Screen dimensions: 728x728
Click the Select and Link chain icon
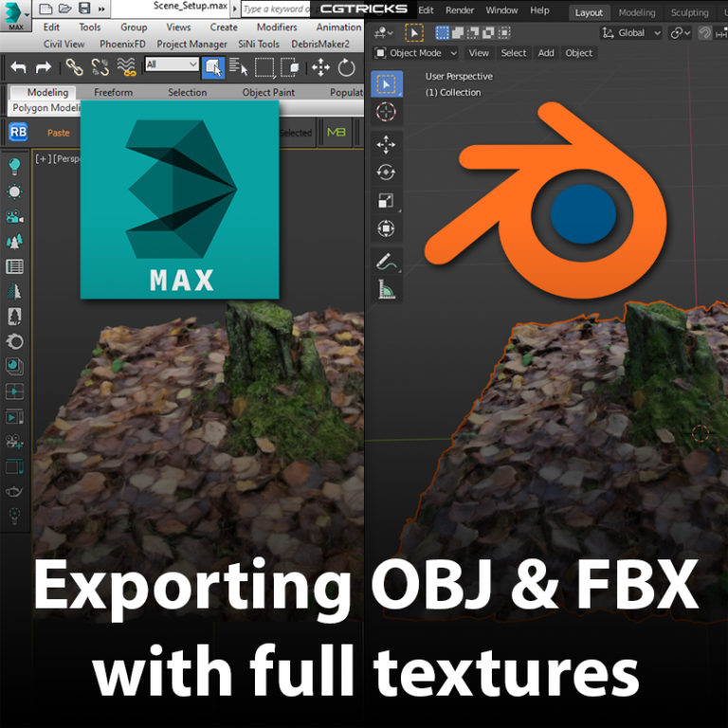coord(74,67)
